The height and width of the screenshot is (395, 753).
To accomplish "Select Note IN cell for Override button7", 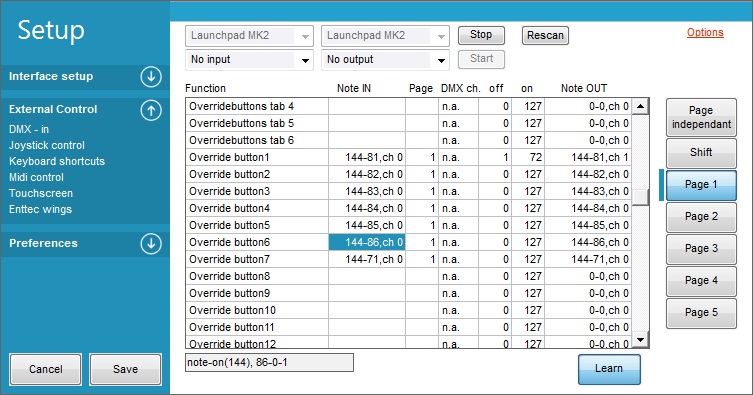I will coord(367,260).
